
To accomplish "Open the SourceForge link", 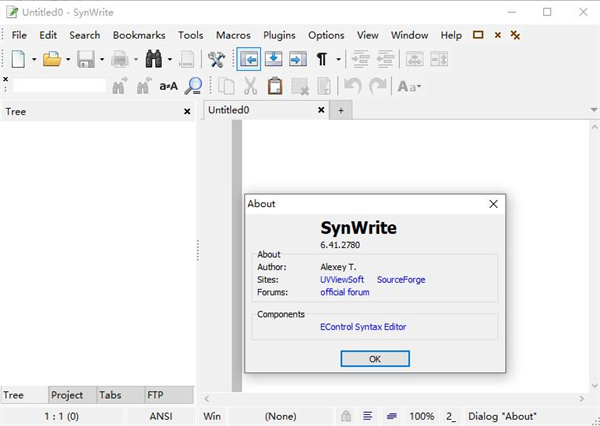I will click(401, 280).
